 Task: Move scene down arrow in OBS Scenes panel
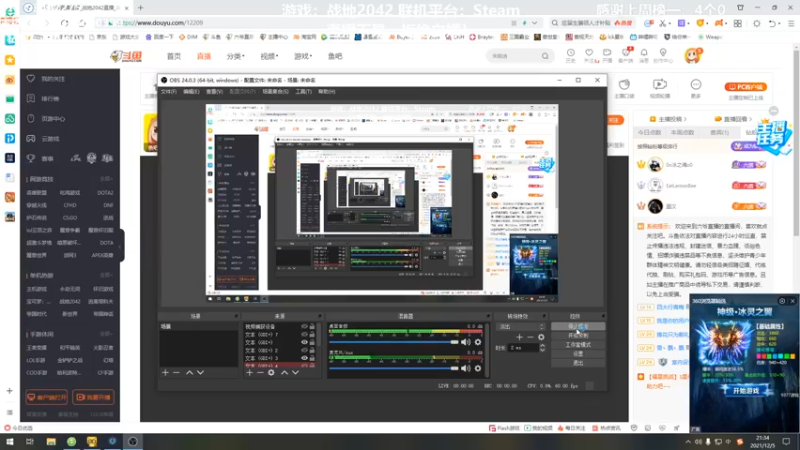(201, 372)
